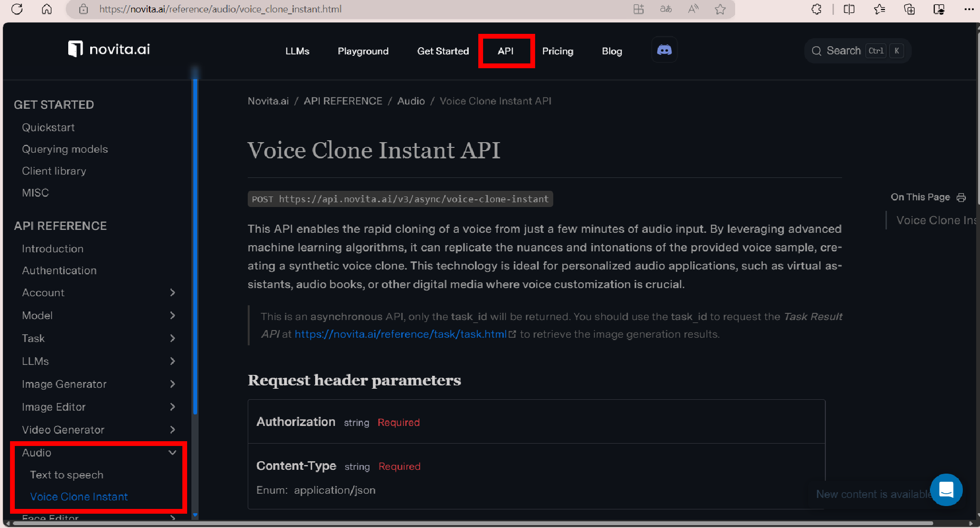Open the Playground nav item
Screen dimensions: 980x528
(363, 51)
